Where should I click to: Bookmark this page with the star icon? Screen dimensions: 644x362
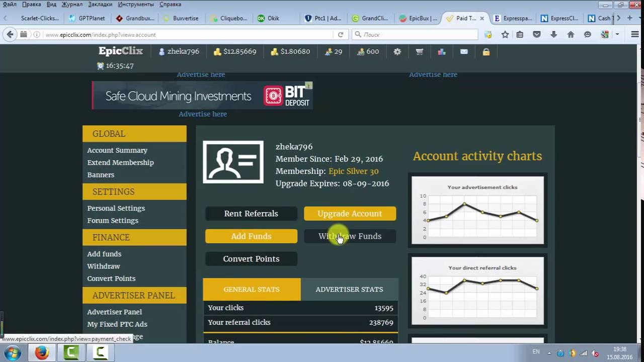(x=505, y=35)
